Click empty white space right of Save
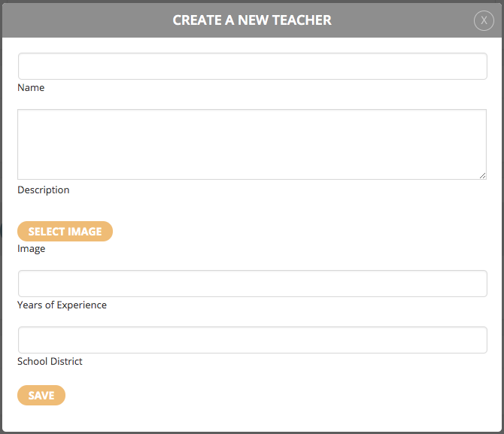Image resolution: width=504 pixels, height=434 pixels. [257, 395]
